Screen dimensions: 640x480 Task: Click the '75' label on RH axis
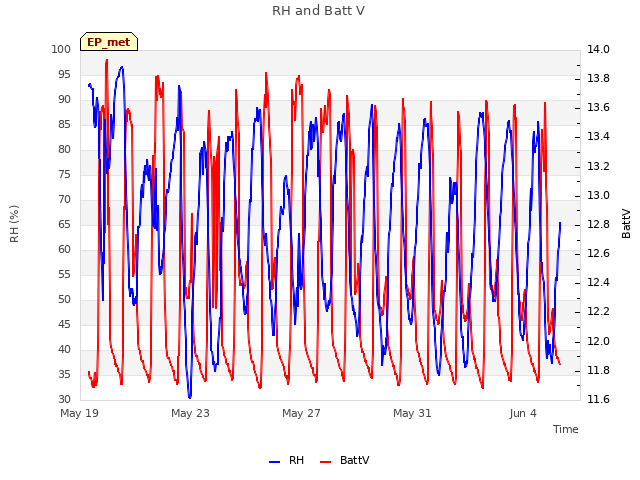coord(64,175)
